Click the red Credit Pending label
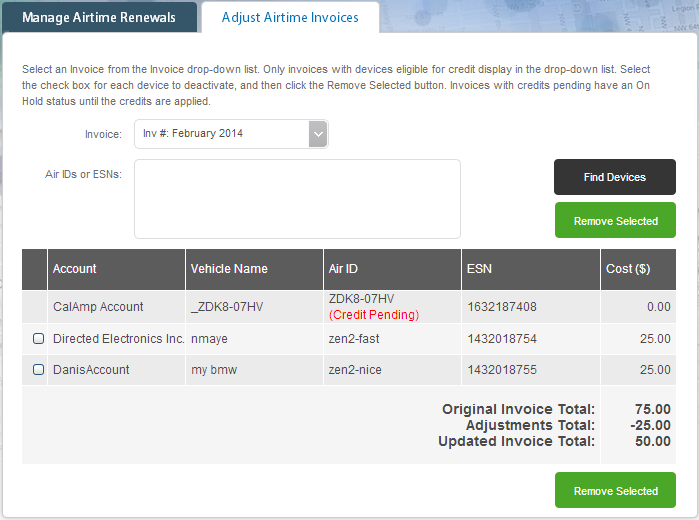Screen dimensions: 699x520 374,315
